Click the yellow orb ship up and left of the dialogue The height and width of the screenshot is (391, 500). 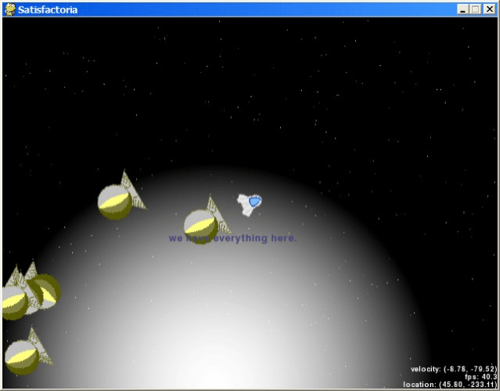pos(121,196)
